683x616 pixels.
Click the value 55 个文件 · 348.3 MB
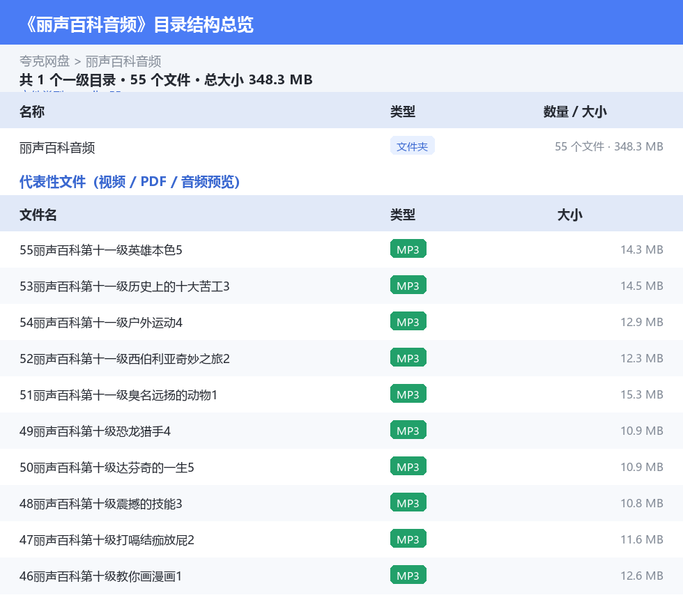tap(609, 146)
